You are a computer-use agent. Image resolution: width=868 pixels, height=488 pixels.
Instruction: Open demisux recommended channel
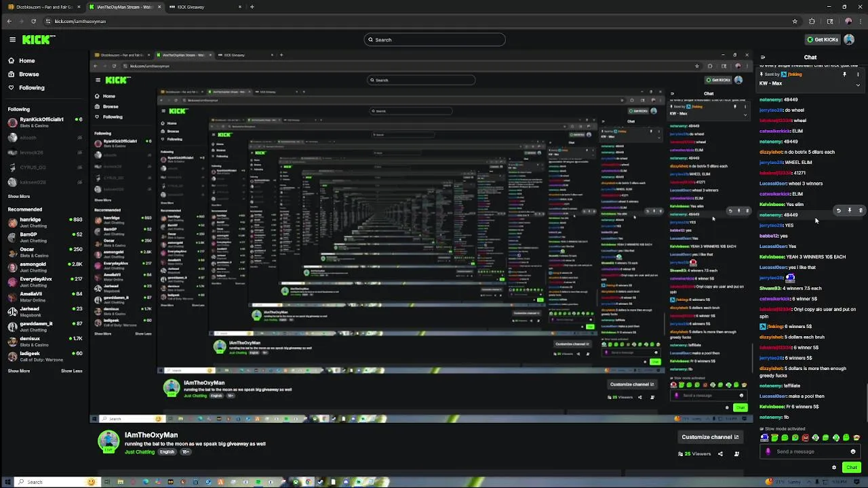(45, 341)
